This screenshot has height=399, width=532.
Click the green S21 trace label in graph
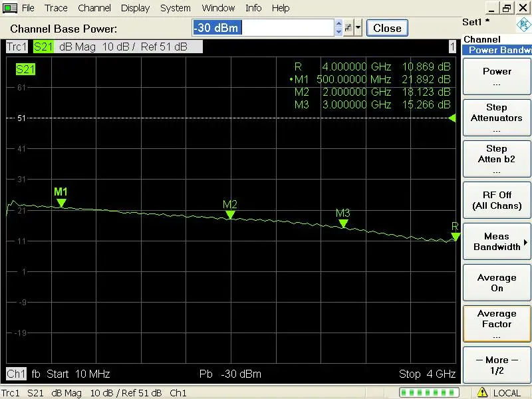coord(25,69)
